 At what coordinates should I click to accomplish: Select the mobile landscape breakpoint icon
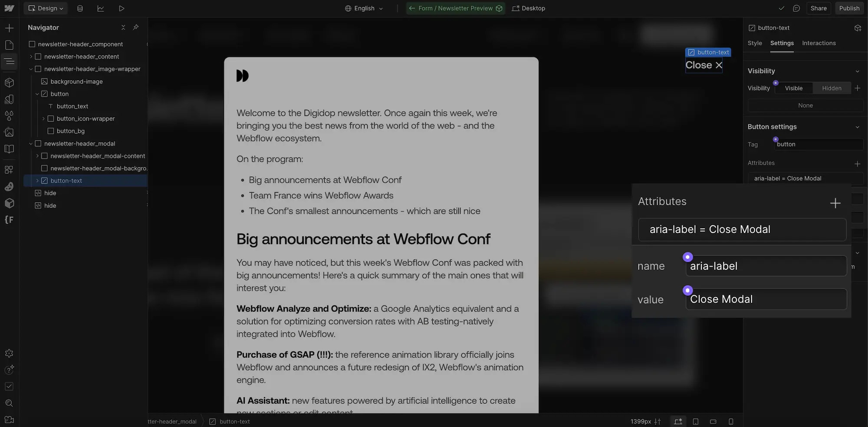coord(713,421)
